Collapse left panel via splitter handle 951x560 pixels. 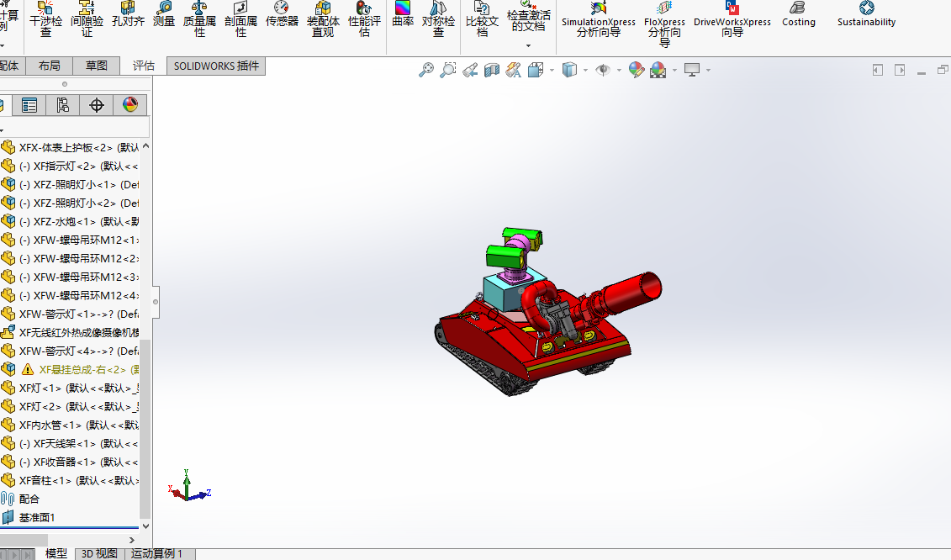[x=156, y=302]
